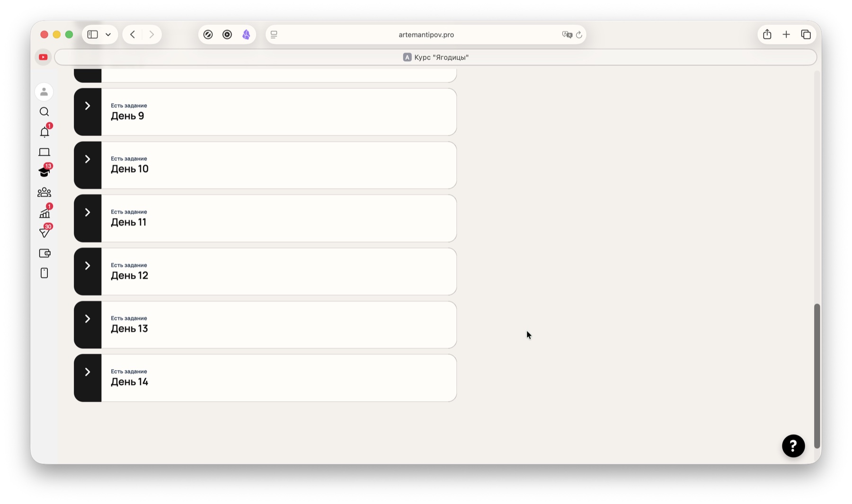The height and width of the screenshot is (504, 852).
Task: Click the День 13 title text
Action: coord(129,329)
